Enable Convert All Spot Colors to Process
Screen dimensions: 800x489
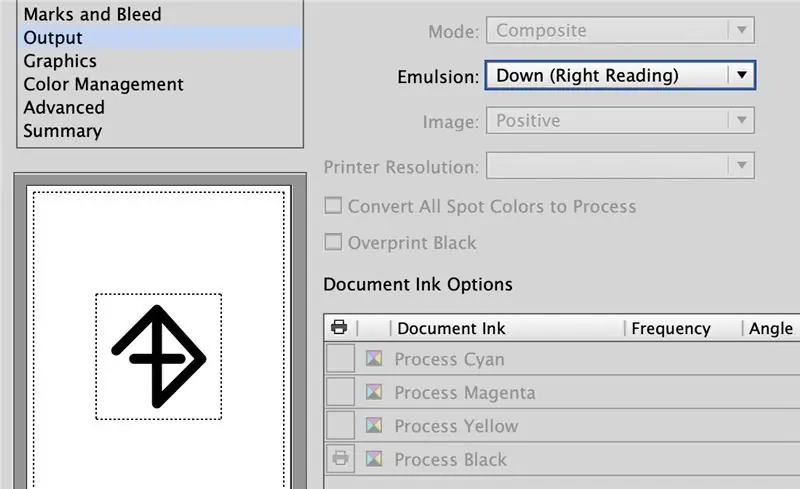[x=333, y=207]
